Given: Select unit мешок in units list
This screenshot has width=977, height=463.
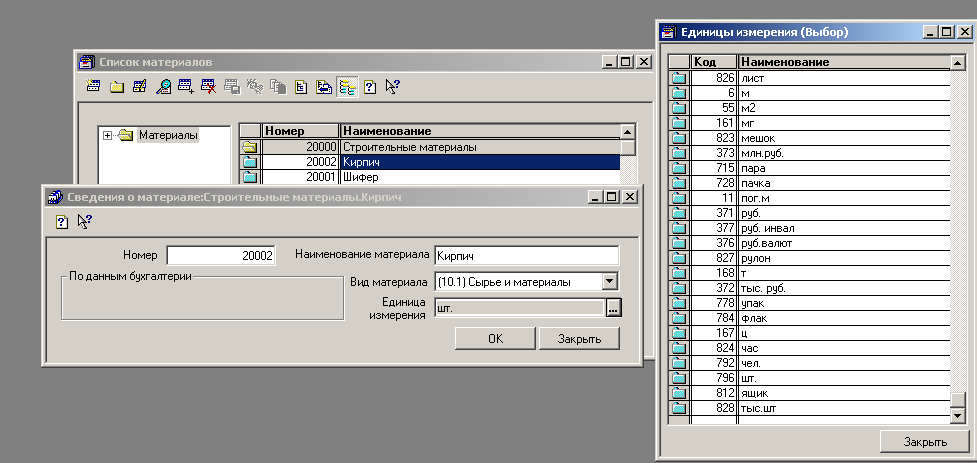Looking at the screenshot, I should pyautogui.click(x=820, y=138).
